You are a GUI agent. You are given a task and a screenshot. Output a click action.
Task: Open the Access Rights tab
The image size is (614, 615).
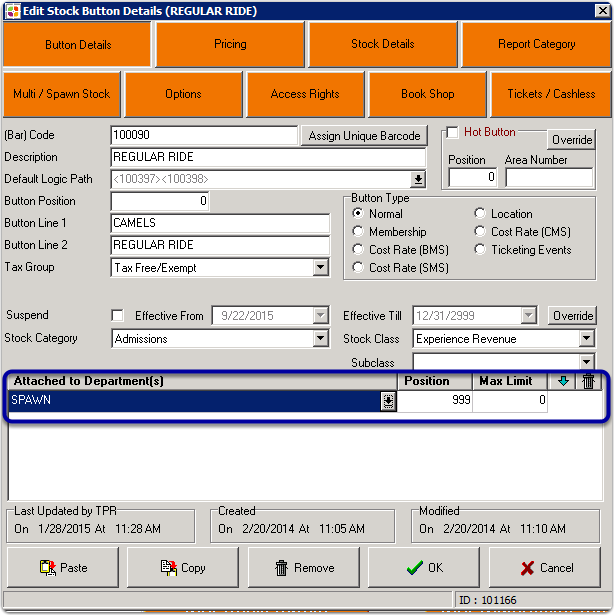305,94
